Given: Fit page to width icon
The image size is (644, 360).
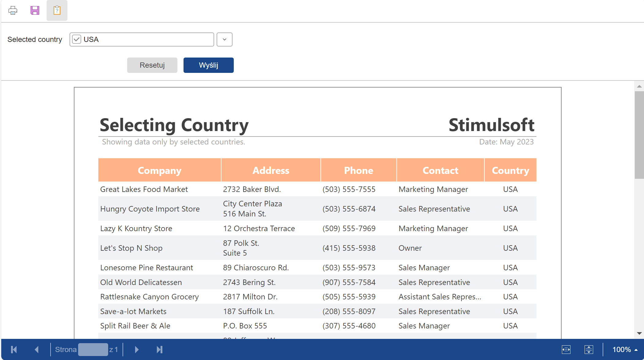Looking at the screenshot, I should [566, 349].
